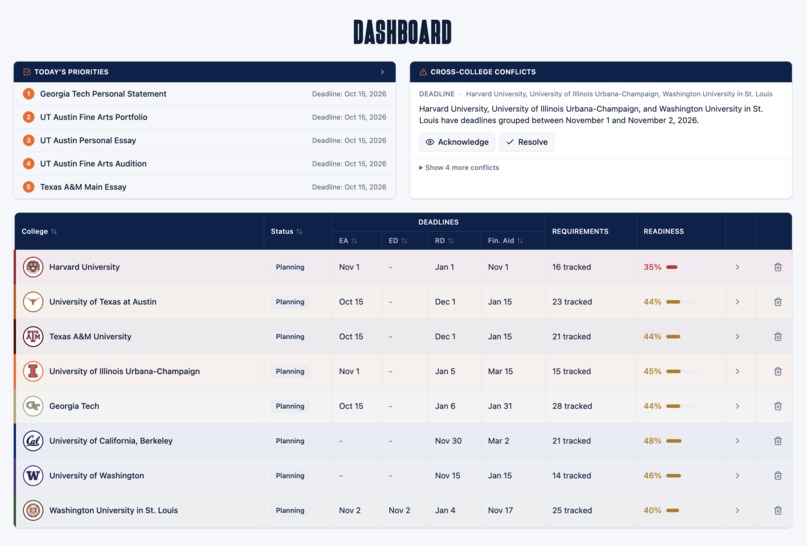Resolve the deadline conflict
This screenshot has height=546, width=806.
[x=526, y=142]
